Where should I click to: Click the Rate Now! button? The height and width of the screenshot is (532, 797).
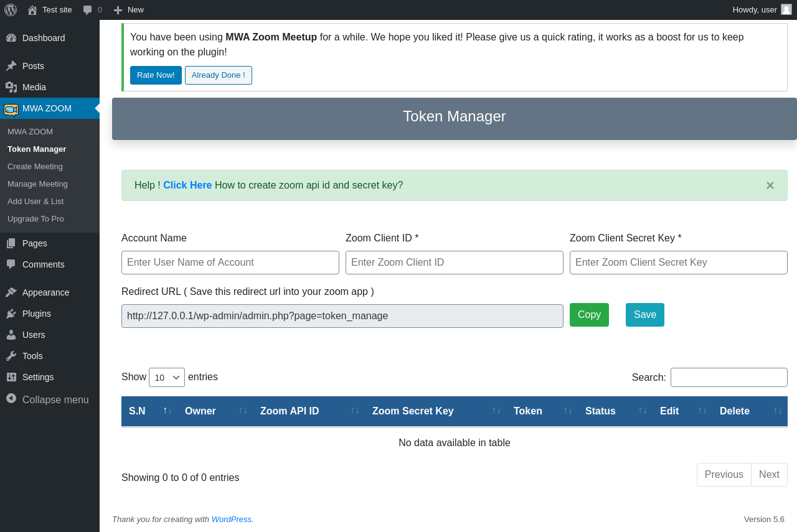156,75
